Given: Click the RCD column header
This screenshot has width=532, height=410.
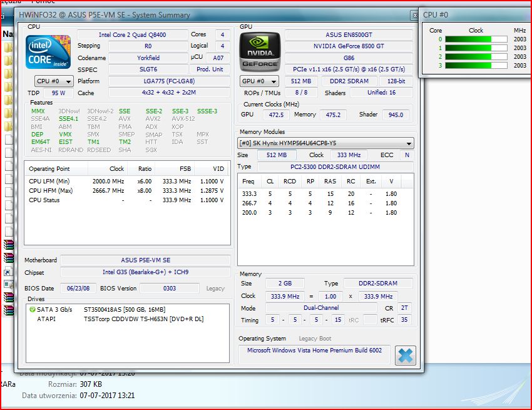Looking at the screenshot, I should pyautogui.click(x=290, y=182).
